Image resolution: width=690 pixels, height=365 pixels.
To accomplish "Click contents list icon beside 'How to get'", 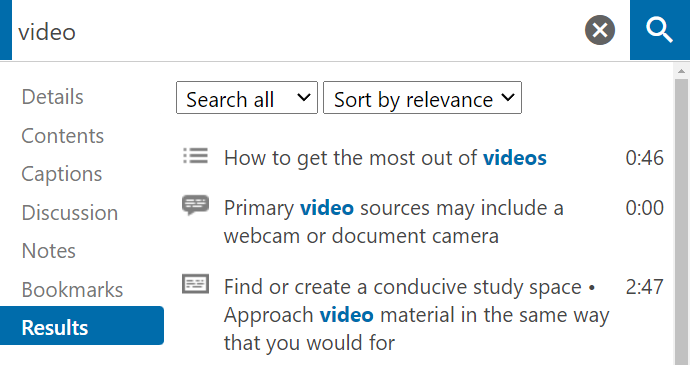I will click(x=195, y=156).
